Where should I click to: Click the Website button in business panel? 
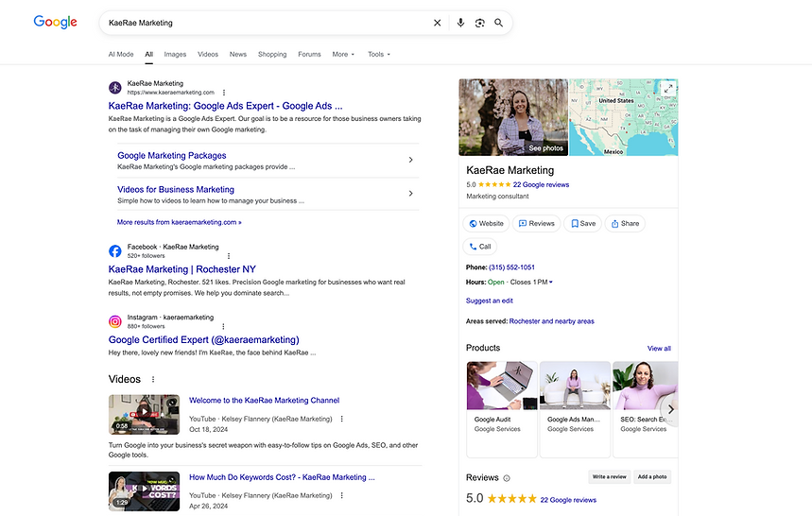click(x=486, y=224)
